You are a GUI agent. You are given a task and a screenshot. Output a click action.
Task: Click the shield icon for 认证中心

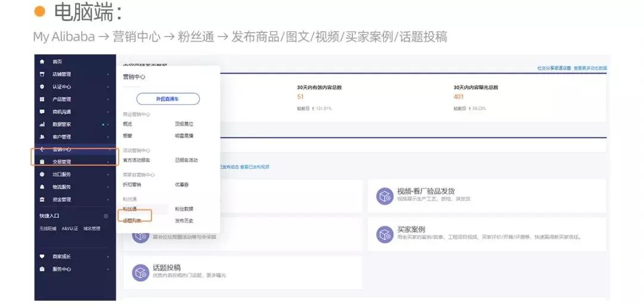pyautogui.click(x=42, y=87)
